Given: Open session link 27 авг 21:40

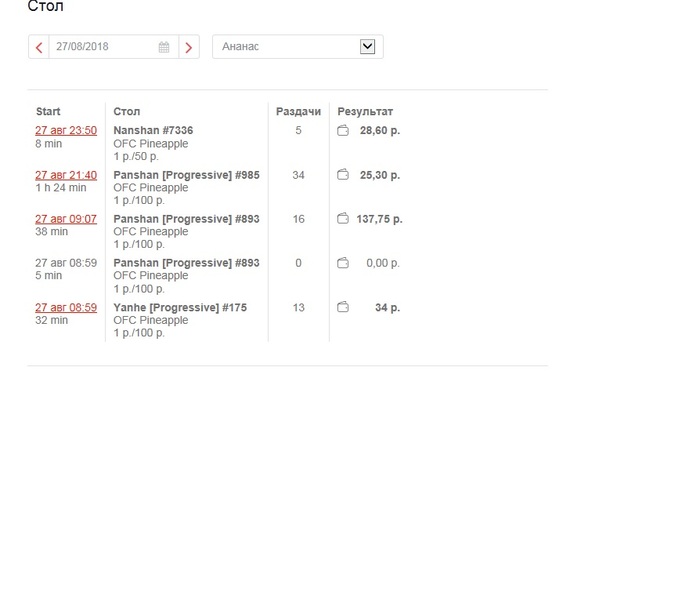Looking at the screenshot, I should coord(66,175).
